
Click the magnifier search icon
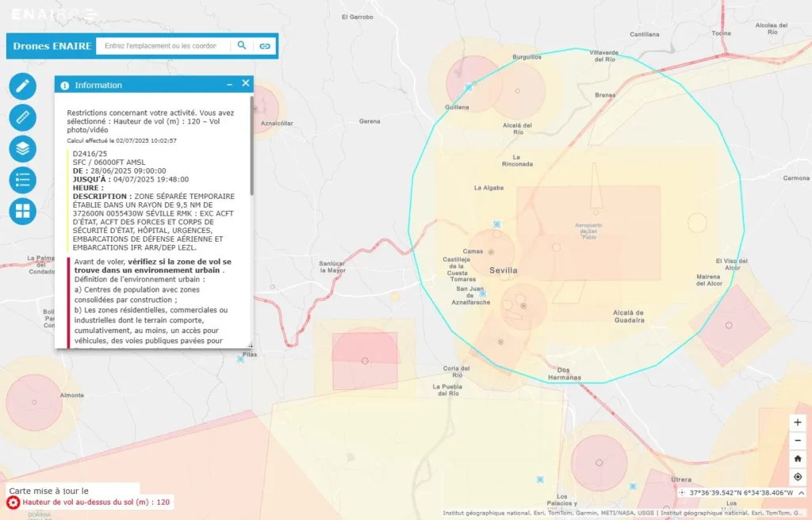point(242,45)
